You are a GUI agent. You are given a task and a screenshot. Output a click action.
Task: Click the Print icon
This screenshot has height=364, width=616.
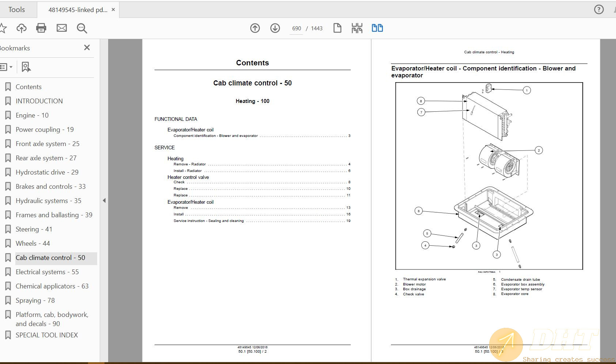[41, 28]
